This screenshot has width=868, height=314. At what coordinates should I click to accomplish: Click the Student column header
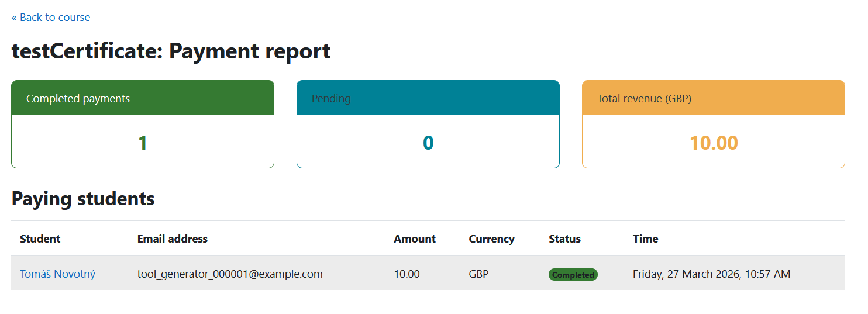click(x=40, y=239)
